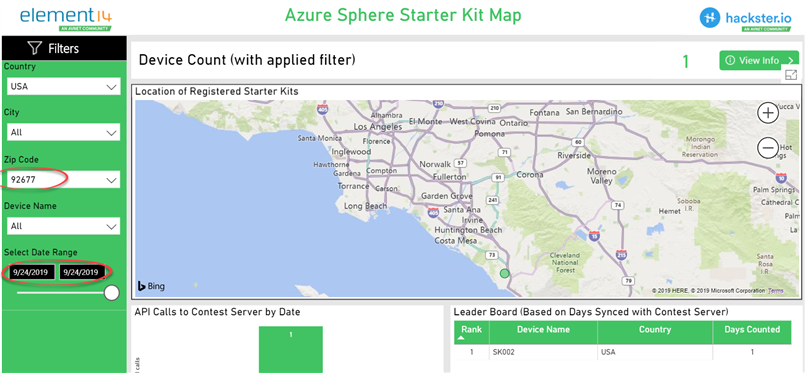Edit the start date 9/24/2019 field
805x373 pixels.
click(31, 272)
